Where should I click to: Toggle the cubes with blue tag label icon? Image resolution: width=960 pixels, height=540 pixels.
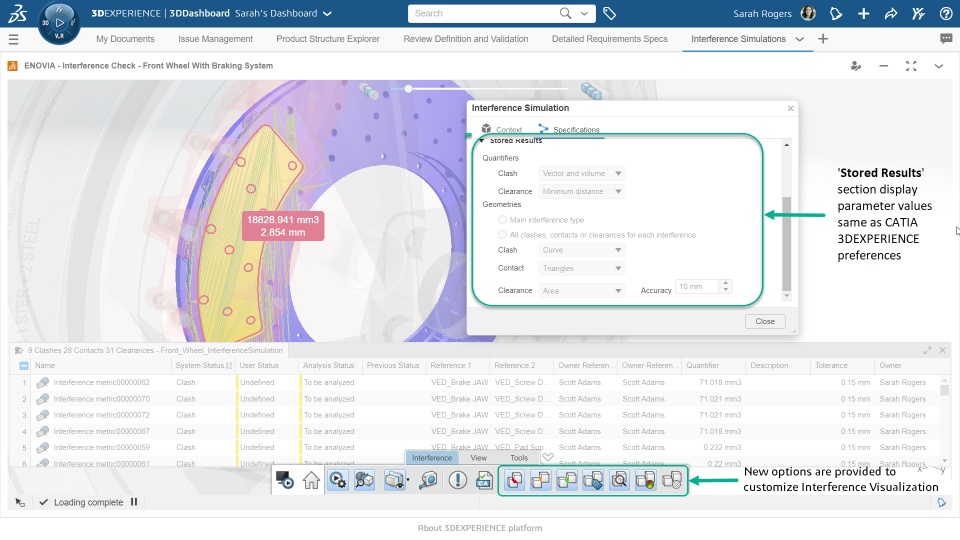[x=593, y=480]
